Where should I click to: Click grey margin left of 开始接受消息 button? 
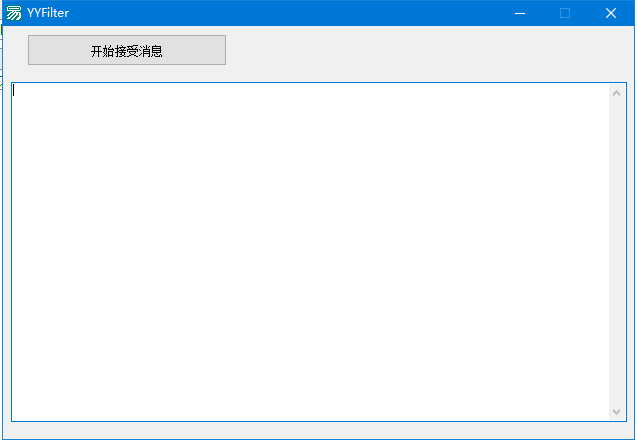(x=14, y=50)
